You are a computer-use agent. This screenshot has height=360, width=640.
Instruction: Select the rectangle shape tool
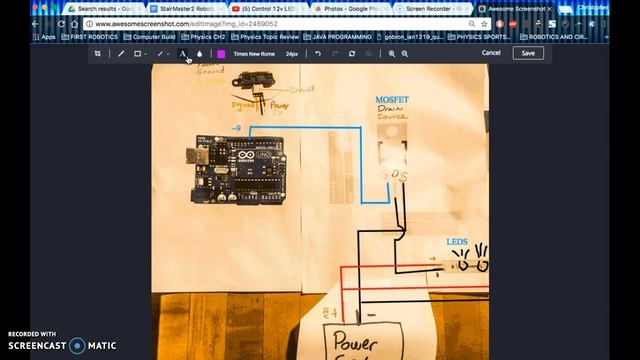point(138,53)
